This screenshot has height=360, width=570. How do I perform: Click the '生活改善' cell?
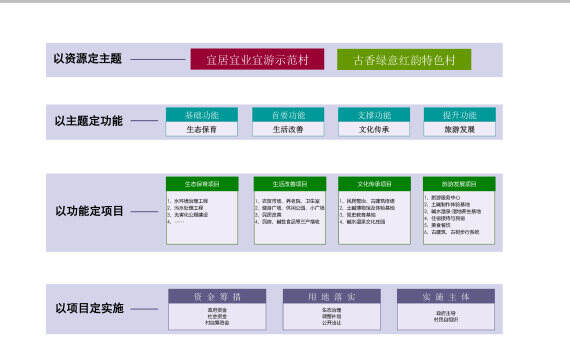coord(288,129)
